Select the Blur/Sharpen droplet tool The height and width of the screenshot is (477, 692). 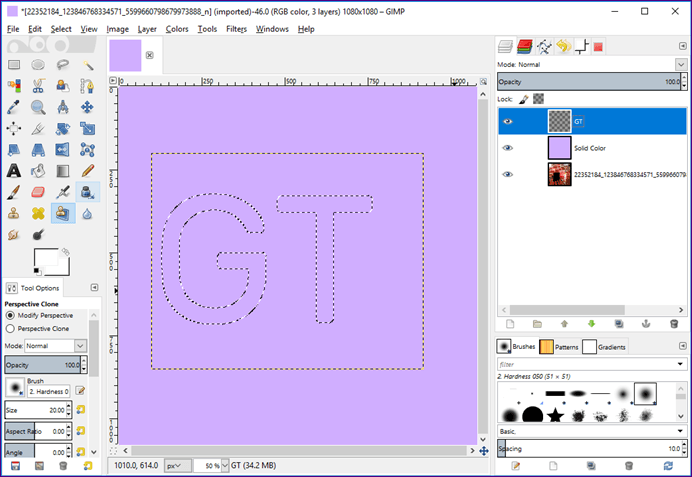pyautogui.click(x=87, y=214)
